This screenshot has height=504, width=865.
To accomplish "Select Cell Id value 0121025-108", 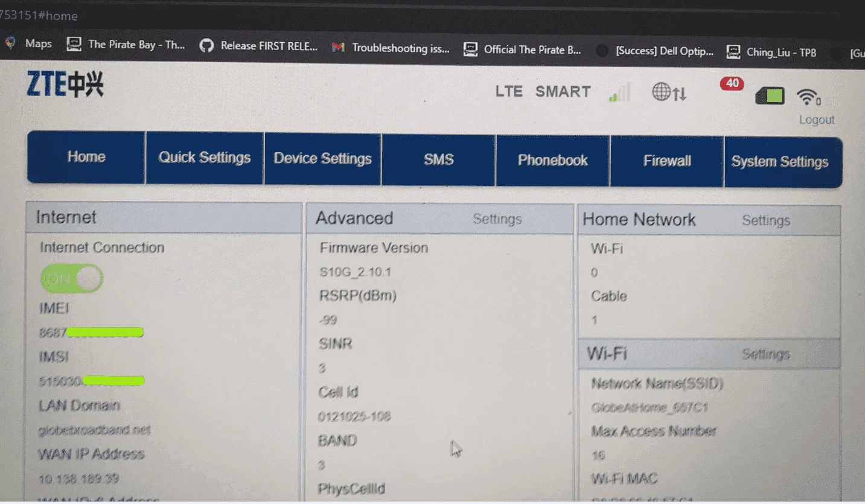I will point(354,416).
